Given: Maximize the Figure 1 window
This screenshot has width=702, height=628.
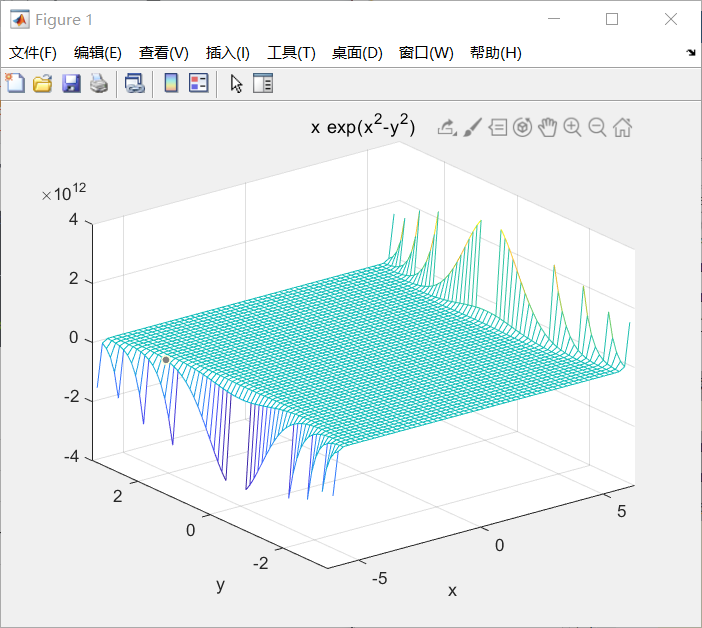Looking at the screenshot, I should coord(612,19).
